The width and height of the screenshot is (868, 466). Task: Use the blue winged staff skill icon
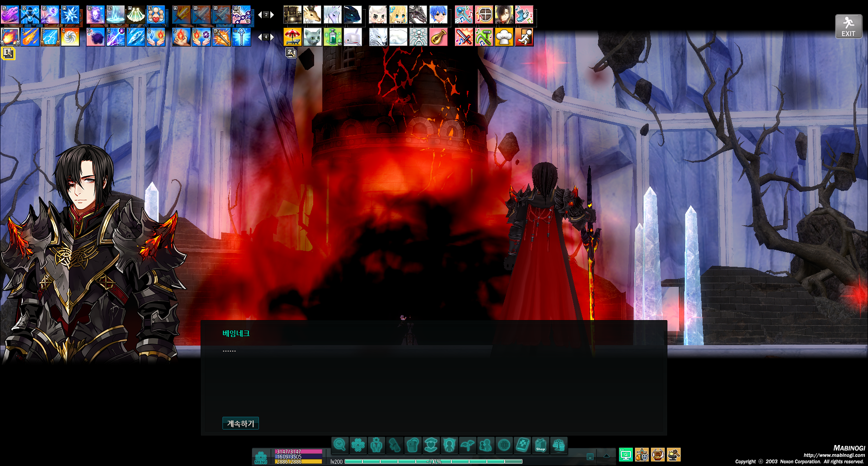coord(242,37)
